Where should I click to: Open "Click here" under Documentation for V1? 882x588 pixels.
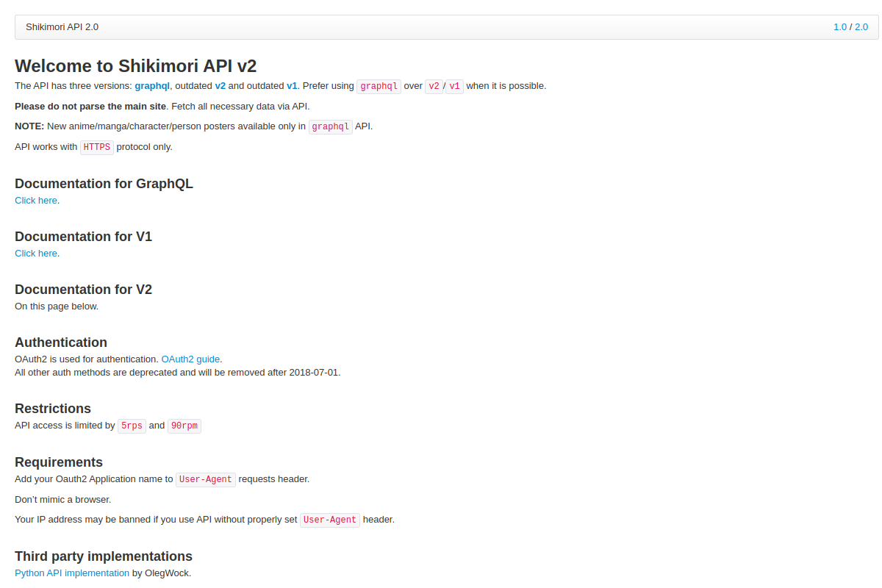[36, 253]
